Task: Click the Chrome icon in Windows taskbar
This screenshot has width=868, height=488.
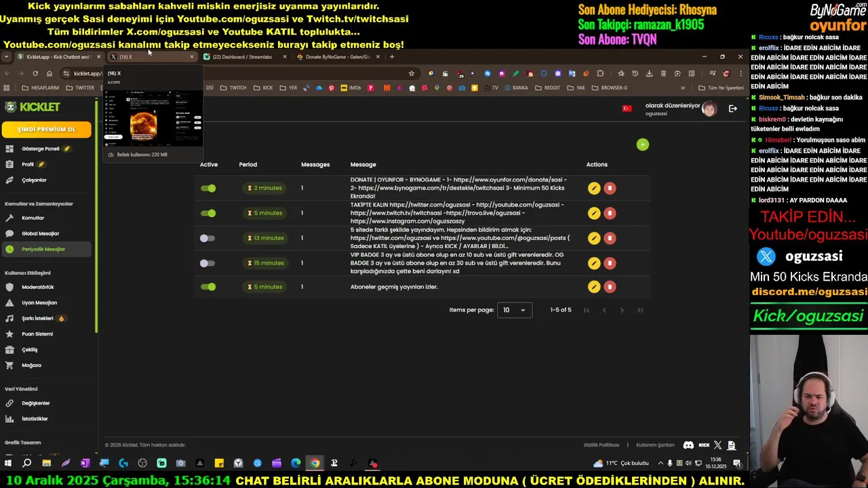Action: [x=315, y=464]
